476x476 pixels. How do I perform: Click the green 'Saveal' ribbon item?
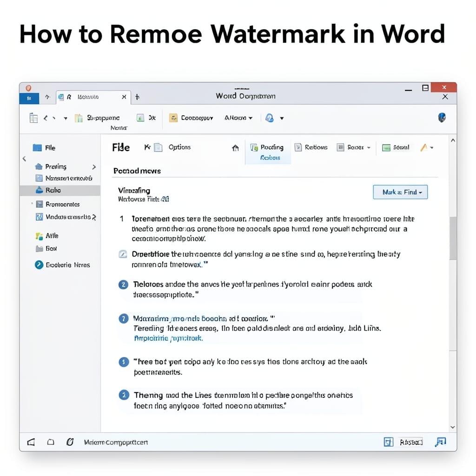pos(396,147)
